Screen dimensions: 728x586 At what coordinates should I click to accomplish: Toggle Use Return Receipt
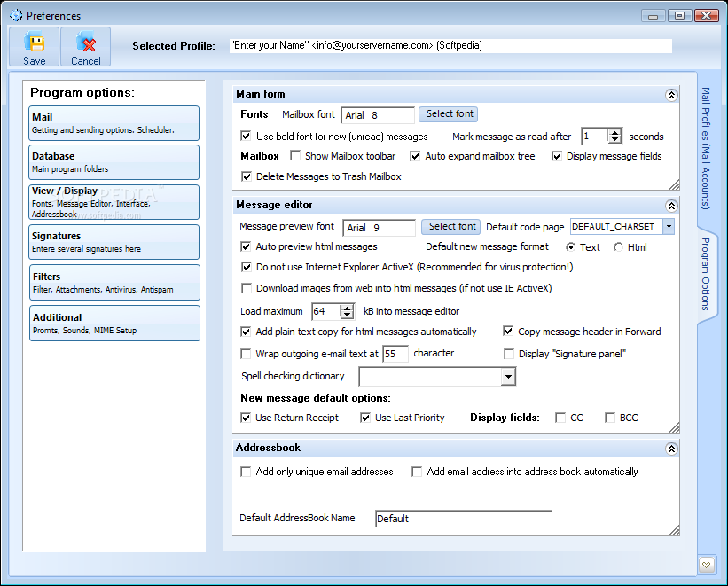click(x=246, y=418)
